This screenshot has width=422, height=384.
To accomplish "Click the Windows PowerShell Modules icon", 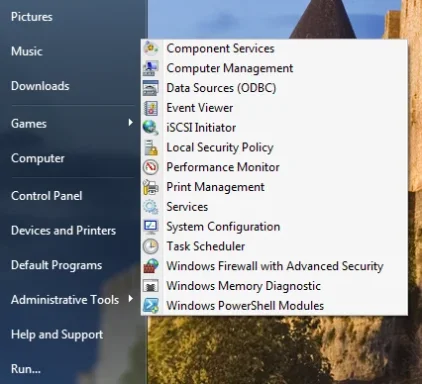I will [x=151, y=306].
